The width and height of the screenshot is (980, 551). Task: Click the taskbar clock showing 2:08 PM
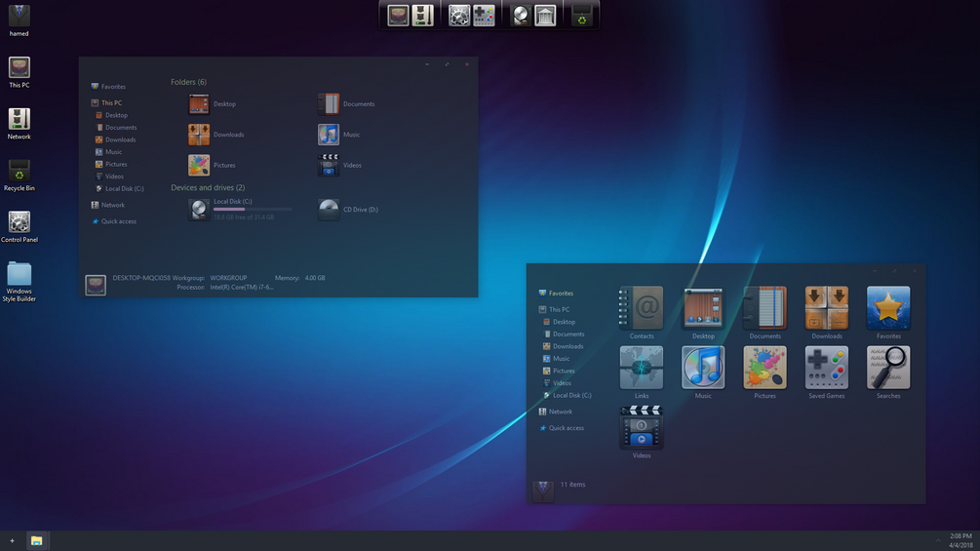click(960, 540)
